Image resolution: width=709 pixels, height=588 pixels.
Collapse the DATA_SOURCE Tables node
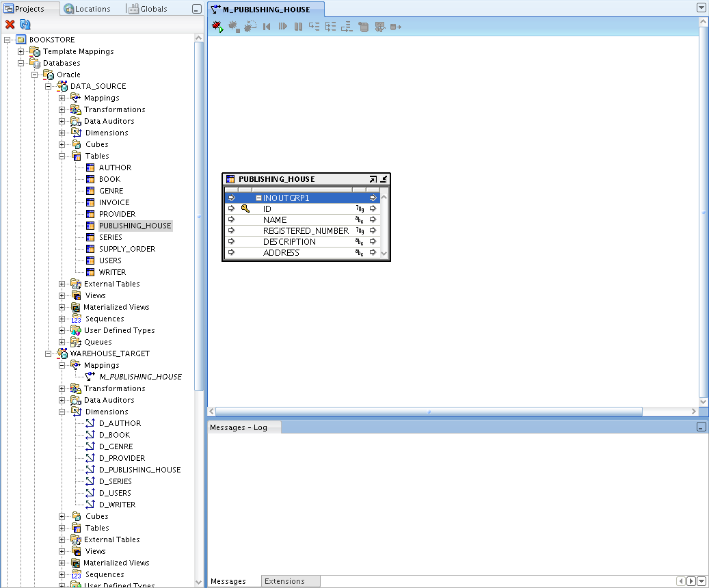click(62, 156)
